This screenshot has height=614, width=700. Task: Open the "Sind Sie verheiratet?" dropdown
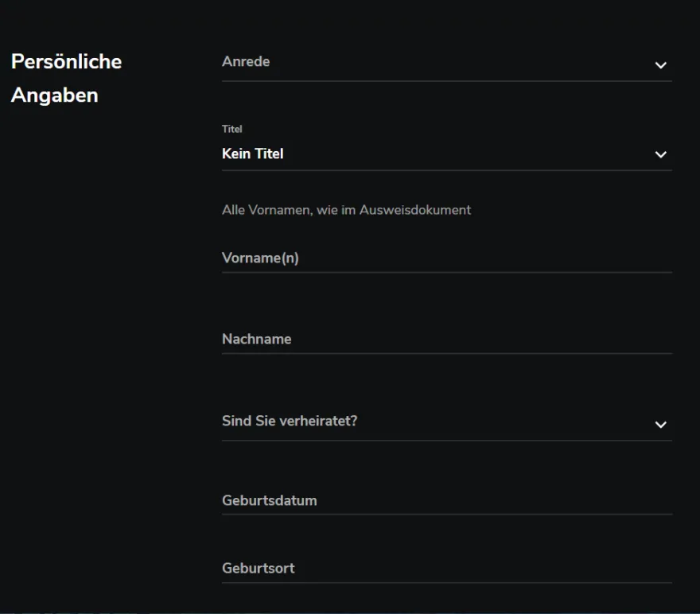pos(445,422)
